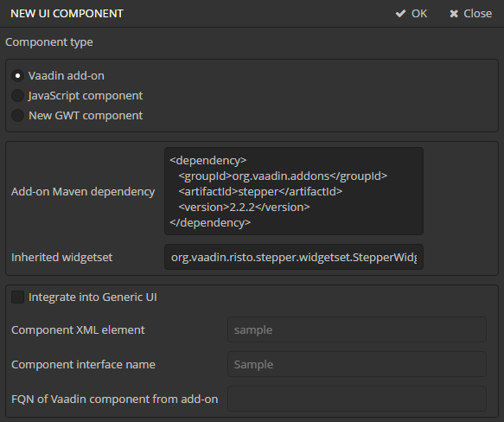Click the version 2.2.2 line in dependency
This screenshot has width=504, height=422.
coord(244,208)
